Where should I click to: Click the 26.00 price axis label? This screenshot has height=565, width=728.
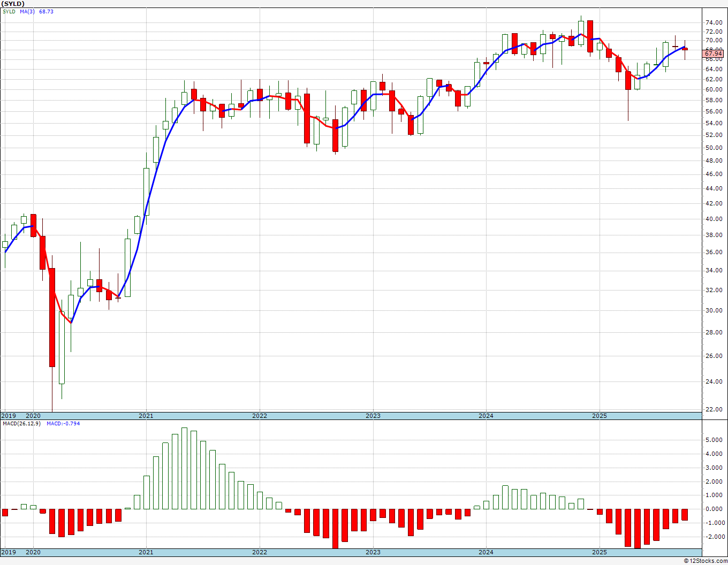tap(714, 356)
